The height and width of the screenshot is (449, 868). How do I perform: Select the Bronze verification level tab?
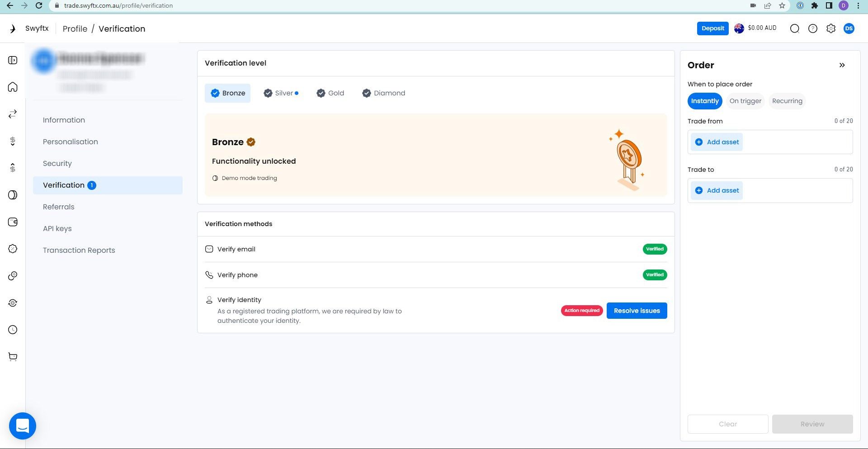[x=227, y=93]
